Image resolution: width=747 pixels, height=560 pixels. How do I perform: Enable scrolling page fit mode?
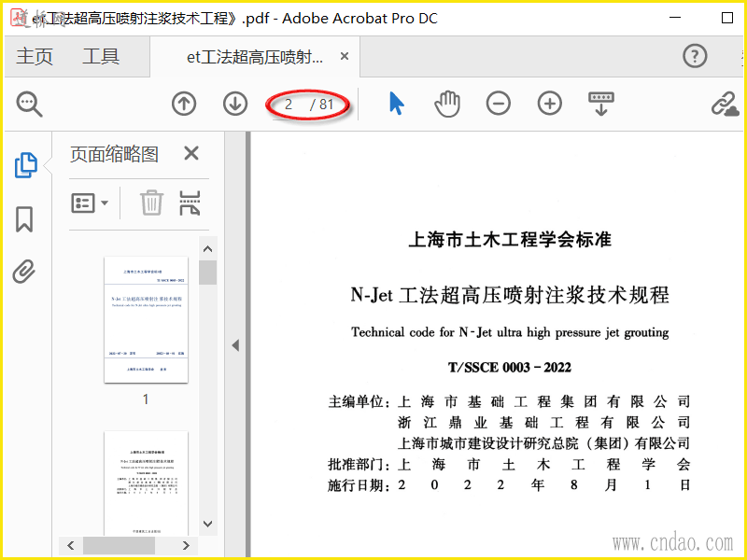pos(601,104)
